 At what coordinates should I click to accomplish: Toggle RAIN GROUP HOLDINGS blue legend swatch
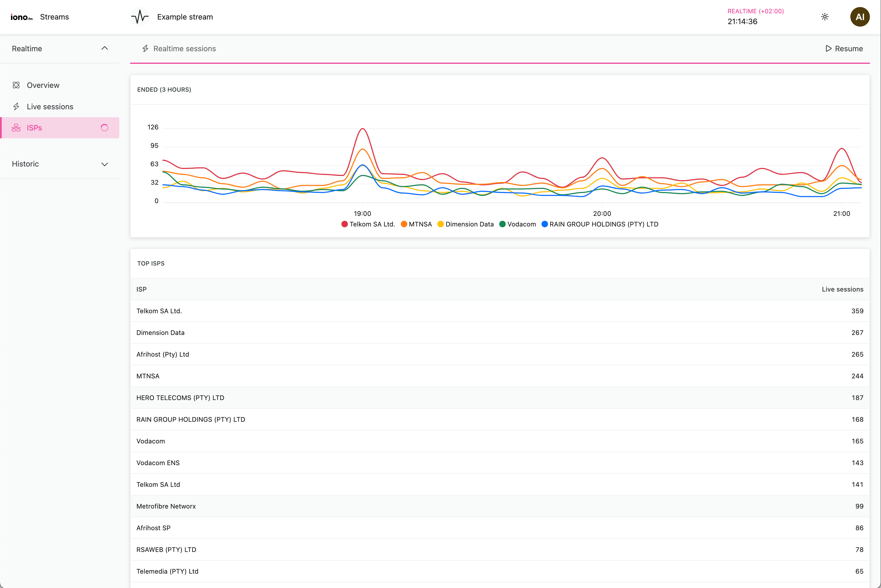pyautogui.click(x=545, y=224)
